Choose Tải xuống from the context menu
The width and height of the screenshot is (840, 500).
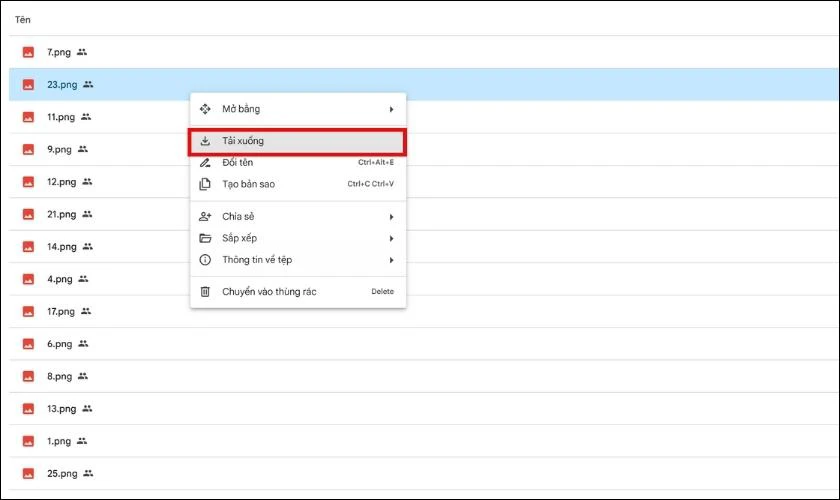(x=243, y=141)
